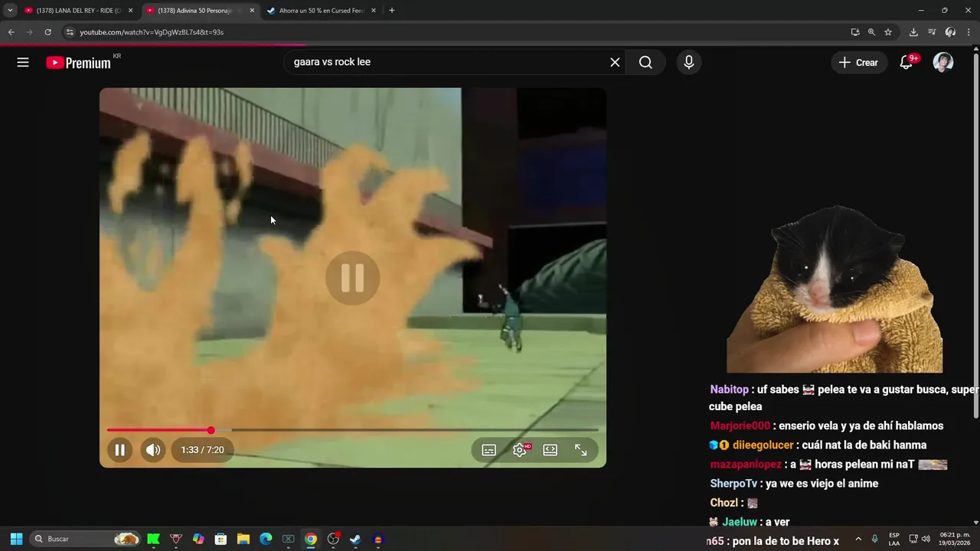Close the Ahorra un 50 % tab

[374, 11]
